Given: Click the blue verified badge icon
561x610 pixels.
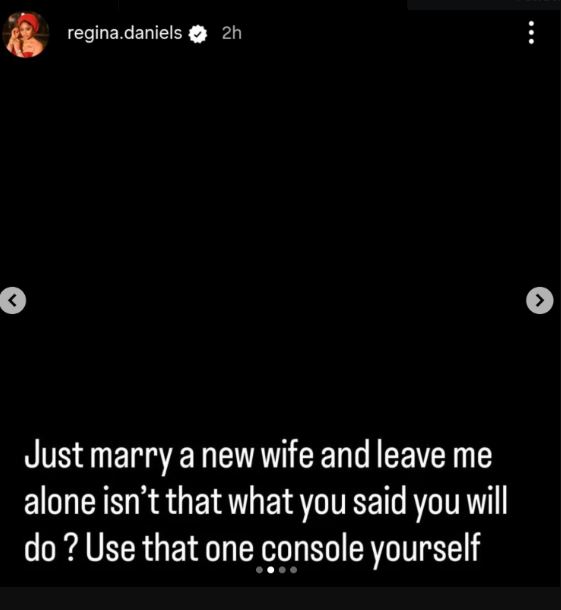Looking at the screenshot, I should pyautogui.click(x=198, y=34).
